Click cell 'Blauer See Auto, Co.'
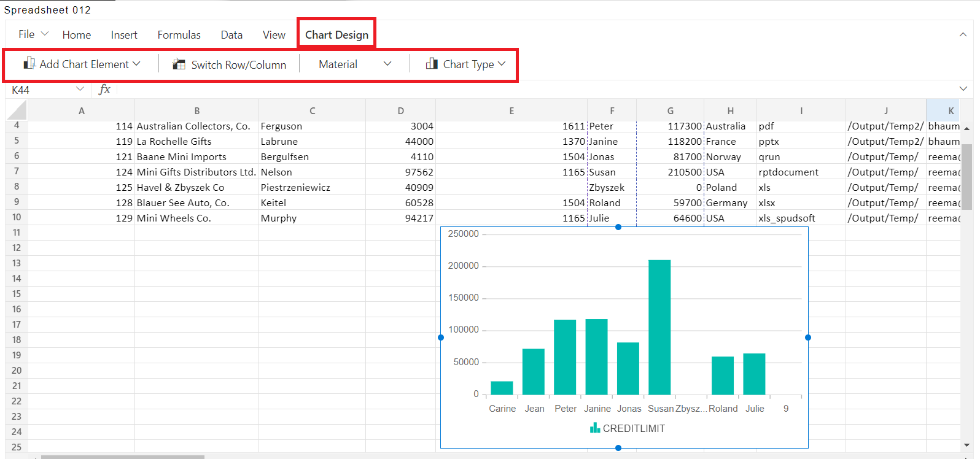Image resolution: width=980 pixels, height=459 pixels. click(x=196, y=202)
